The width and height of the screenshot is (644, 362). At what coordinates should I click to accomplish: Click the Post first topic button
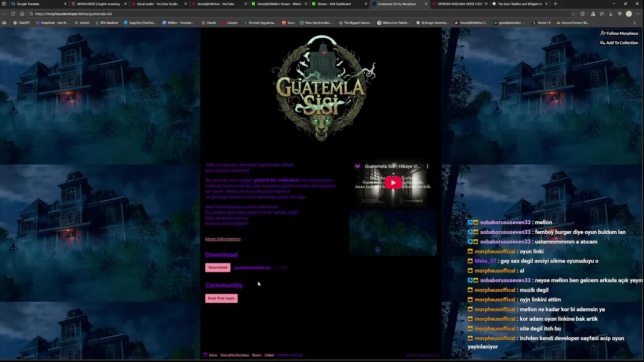coord(221,298)
